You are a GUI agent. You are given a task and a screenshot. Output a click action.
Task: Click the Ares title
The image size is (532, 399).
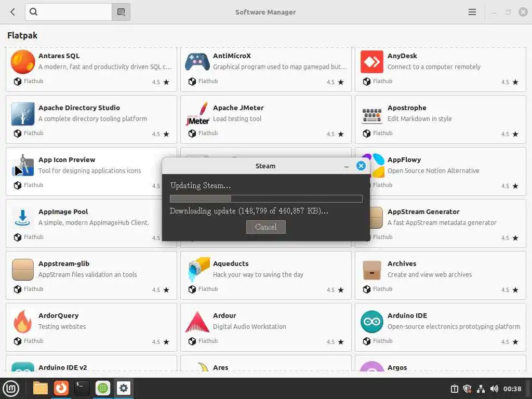coord(220,367)
